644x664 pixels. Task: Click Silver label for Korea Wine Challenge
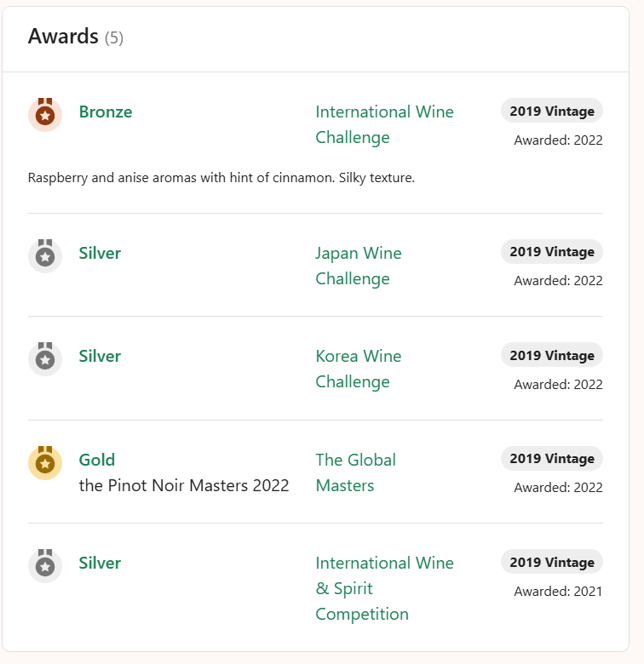click(x=100, y=356)
